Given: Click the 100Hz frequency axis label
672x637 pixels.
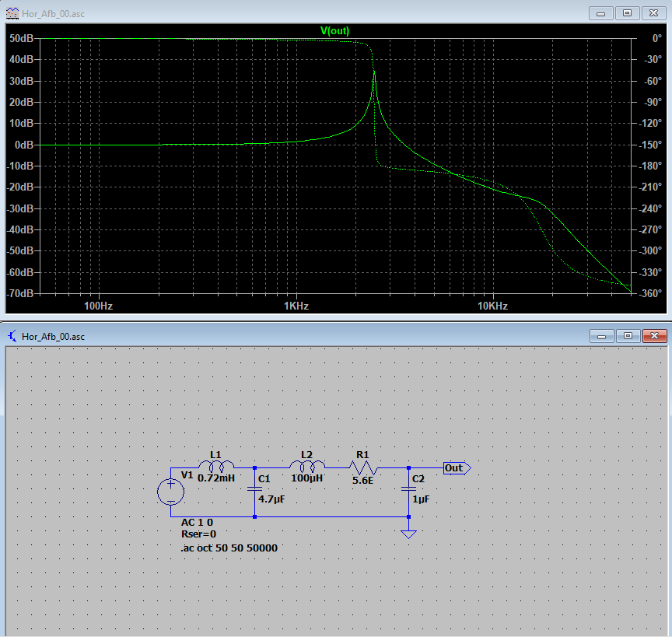Looking at the screenshot, I should click(98, 306).
